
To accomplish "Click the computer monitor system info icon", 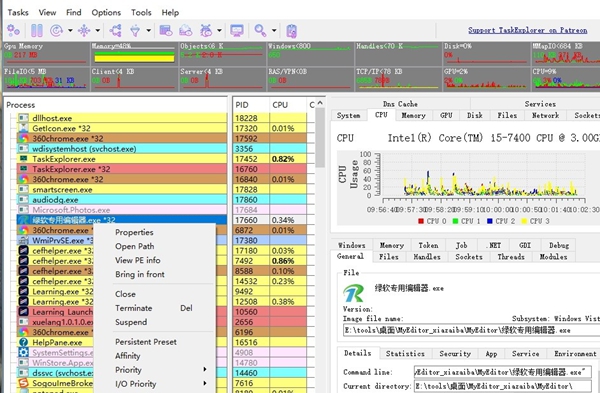I will click(x=237, y=30).
